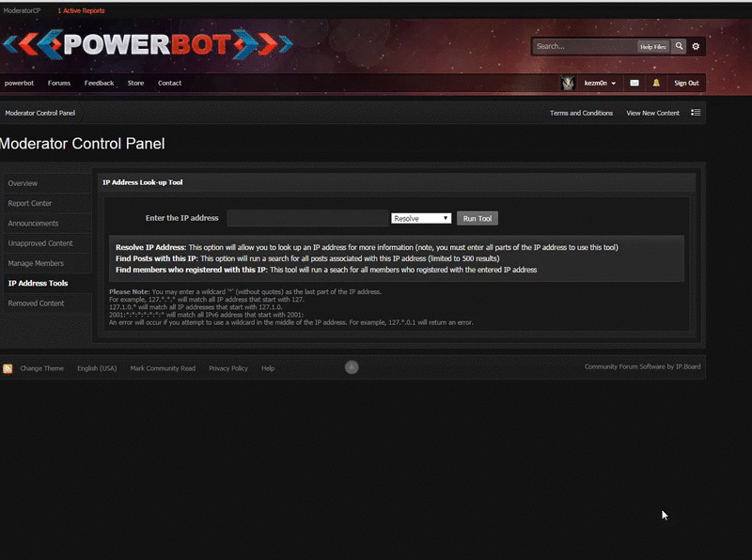Click Mark Community Read link

pyautogui.click(x=163, y=368)
